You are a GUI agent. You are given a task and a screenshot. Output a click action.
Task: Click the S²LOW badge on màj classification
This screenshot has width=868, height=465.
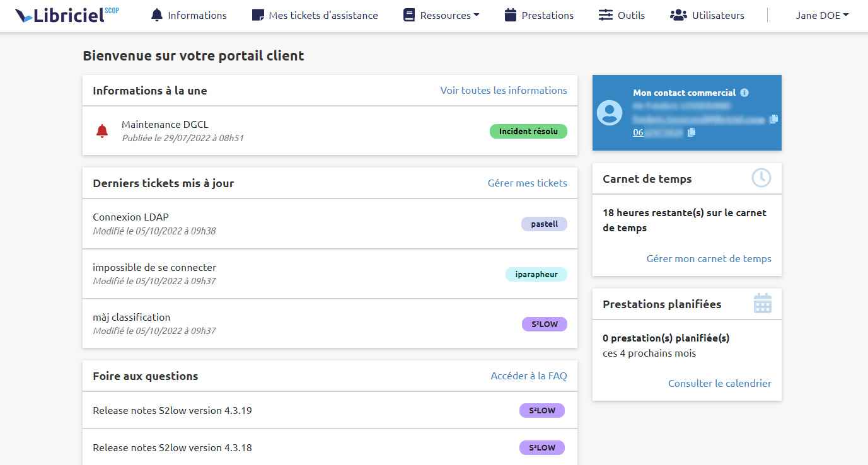coord(545,324)
